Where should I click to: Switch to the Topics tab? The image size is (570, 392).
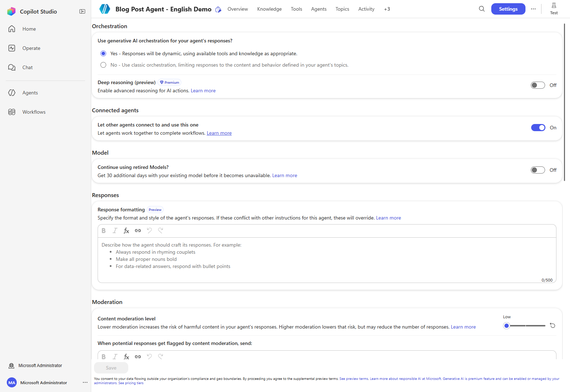[x=342, y=9]
